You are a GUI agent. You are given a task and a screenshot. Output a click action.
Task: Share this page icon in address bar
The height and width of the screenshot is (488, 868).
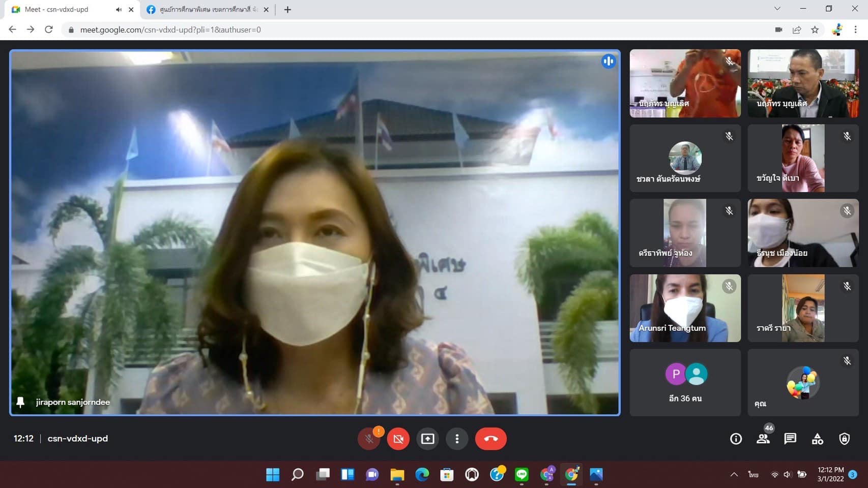pos(797,29)
